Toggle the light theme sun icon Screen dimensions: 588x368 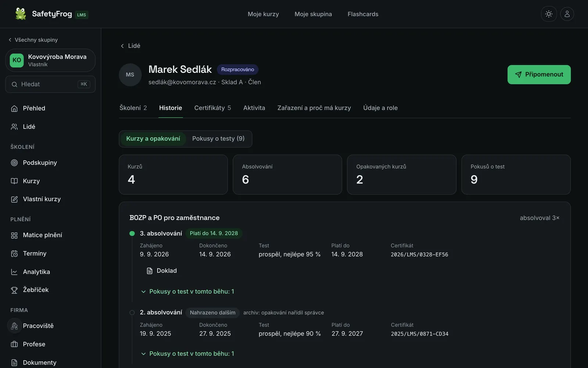[549, 14]
